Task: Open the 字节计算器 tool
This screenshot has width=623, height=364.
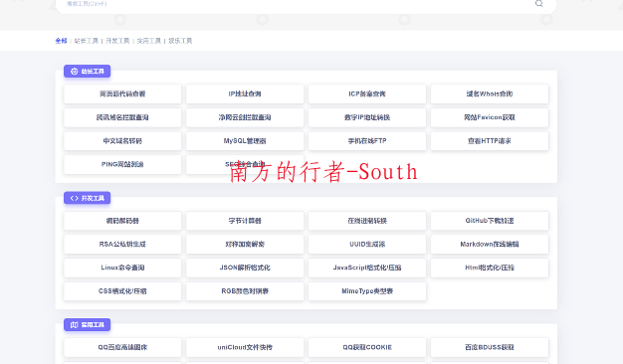Action: click(245, 221)
